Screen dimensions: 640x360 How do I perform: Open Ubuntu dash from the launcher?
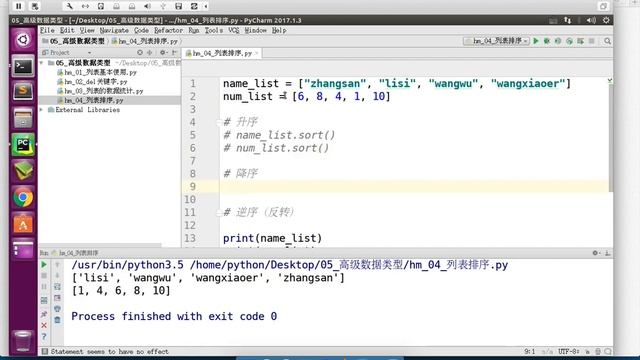pyautogui.click(x=23, y=40)
